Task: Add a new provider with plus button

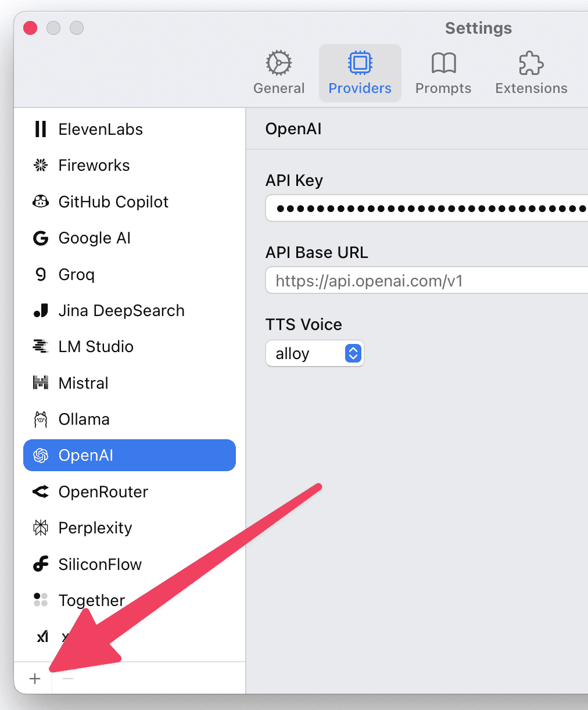Action: [35, 678]
